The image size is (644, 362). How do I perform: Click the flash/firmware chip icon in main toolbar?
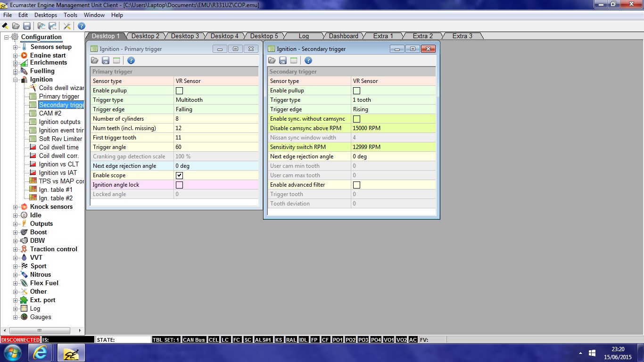click(x=5, y=26)
